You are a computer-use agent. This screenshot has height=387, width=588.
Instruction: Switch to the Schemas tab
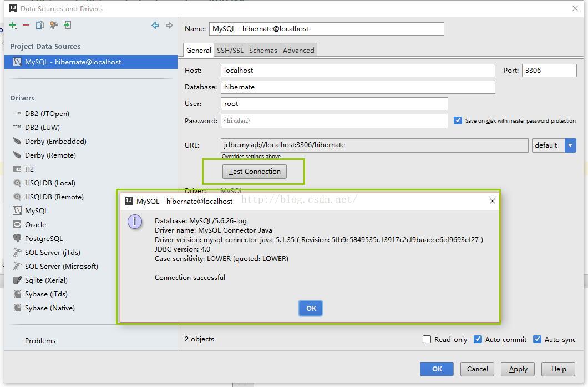[x=263, y=51]
